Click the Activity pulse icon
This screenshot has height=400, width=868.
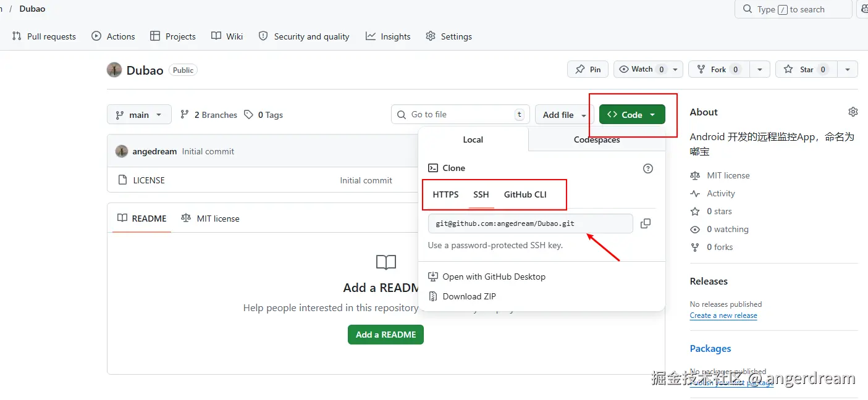pos(695,193)
